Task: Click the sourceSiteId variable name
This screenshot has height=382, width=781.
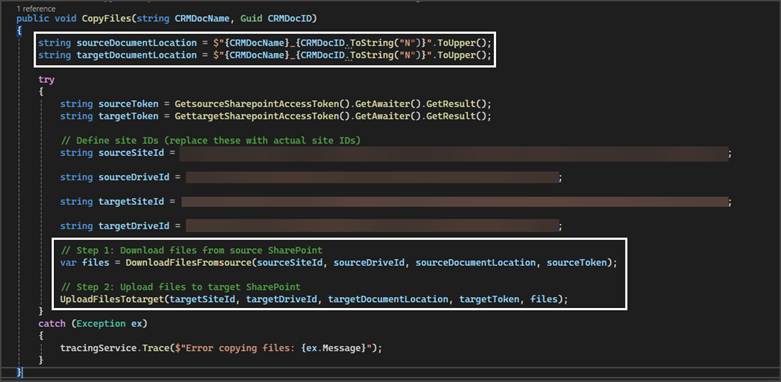Action: [x=131, y=153]
